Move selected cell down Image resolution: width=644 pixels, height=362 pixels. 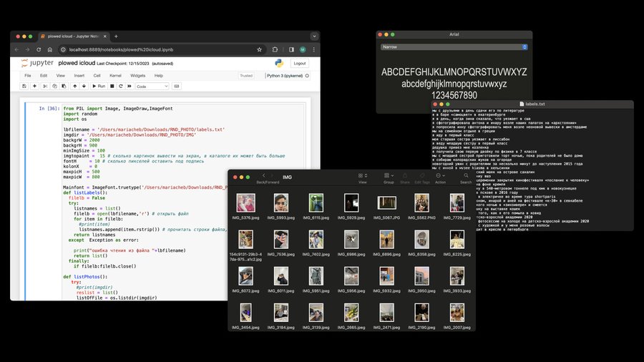(84, 86)
